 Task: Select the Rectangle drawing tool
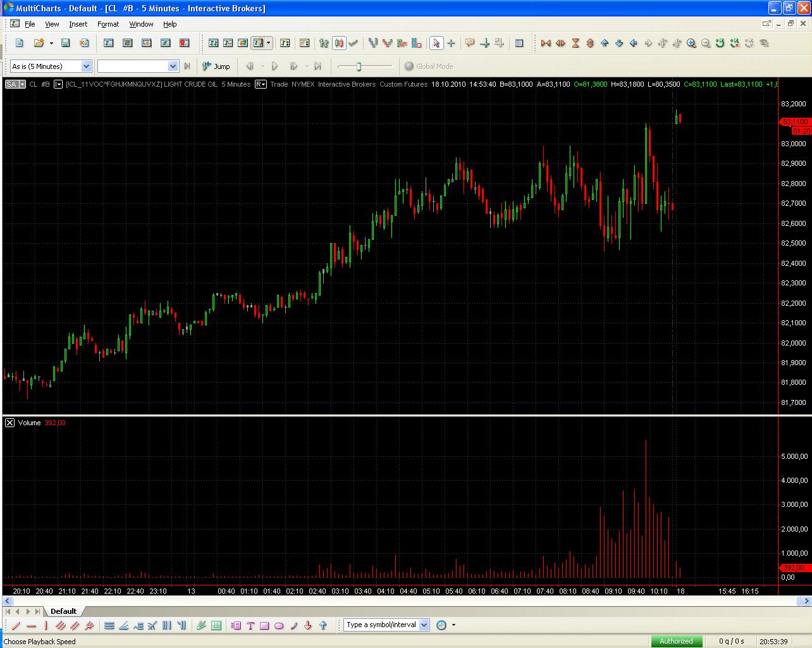tap(264, 626)
